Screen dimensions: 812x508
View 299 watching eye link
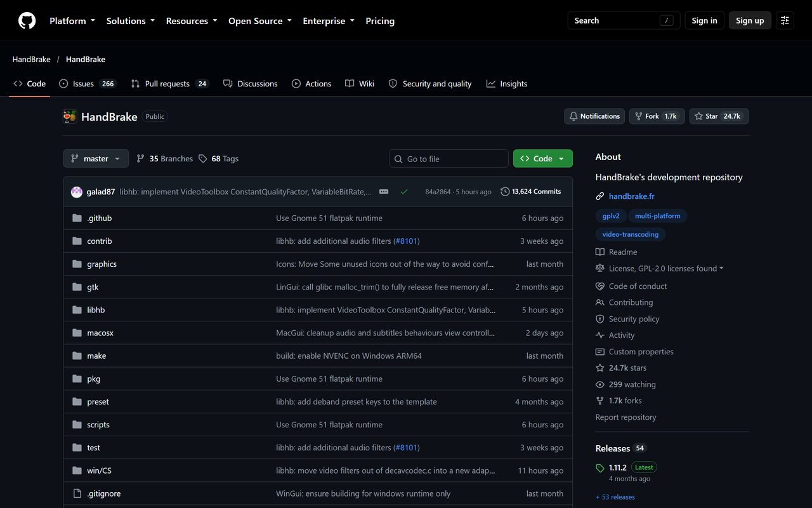[x=625, y=385]
